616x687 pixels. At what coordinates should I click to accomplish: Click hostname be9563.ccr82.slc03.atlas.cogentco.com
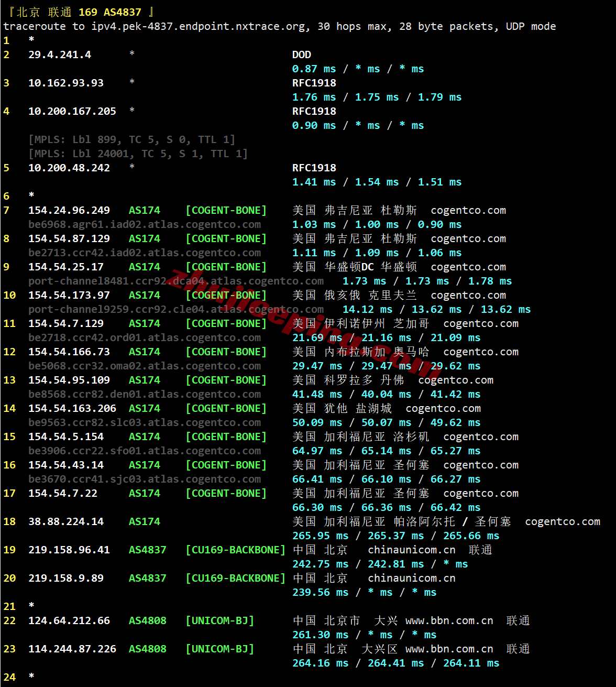point(145,422)
